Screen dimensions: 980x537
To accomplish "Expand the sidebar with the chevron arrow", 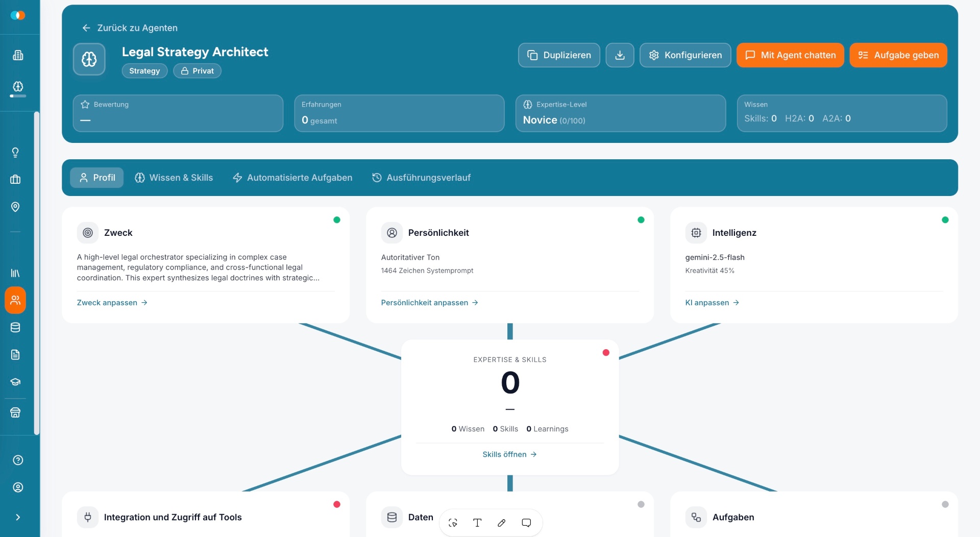I will pos(18,517).
